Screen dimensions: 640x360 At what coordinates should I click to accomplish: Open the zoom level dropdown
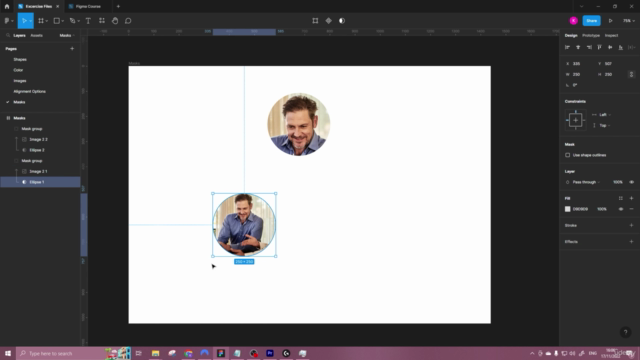pos(628,21)
